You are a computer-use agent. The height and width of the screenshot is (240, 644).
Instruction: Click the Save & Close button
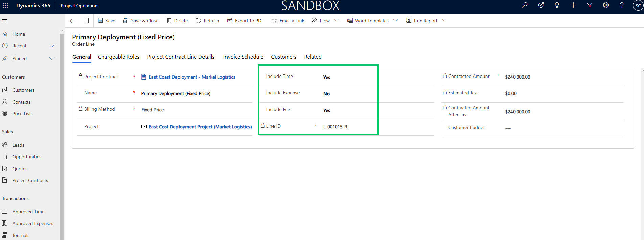[x=141, y=21]
